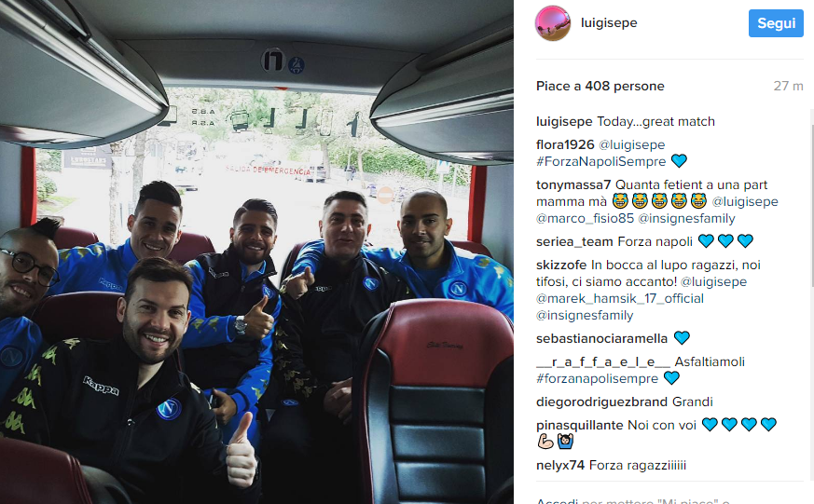Open the seriea_team profile
The height and width of the screenshot is (504, 814).
(x=574, y=241)
